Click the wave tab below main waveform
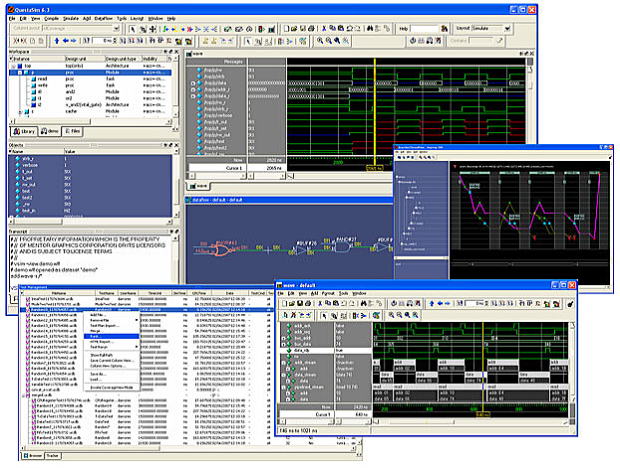This screenshot has width=620, height=468. coord(198,185)
